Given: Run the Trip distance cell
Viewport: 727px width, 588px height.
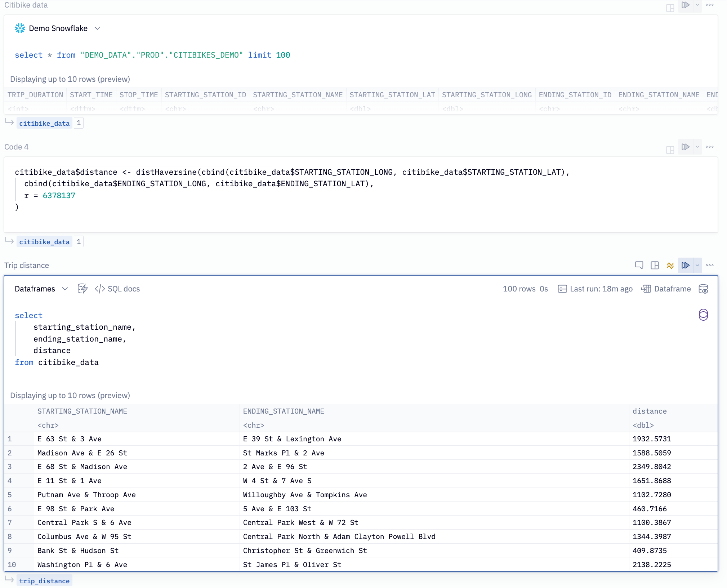Looking at the screenshot, I should (x=685, y=266).
